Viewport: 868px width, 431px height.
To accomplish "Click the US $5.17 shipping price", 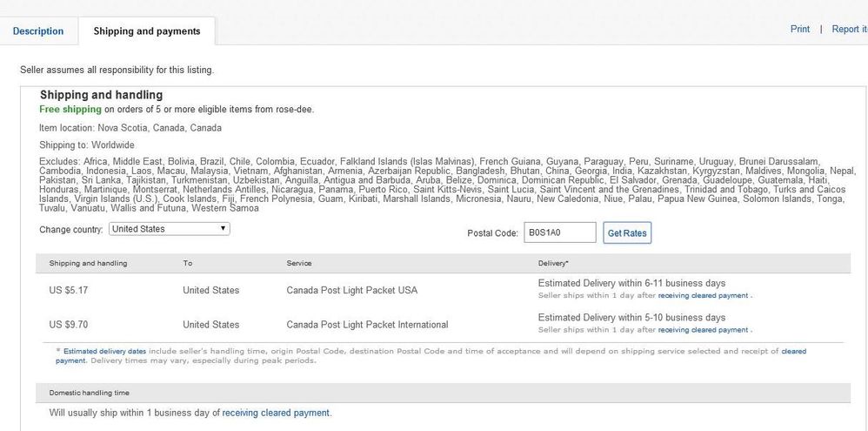I will tap(70, 290).
